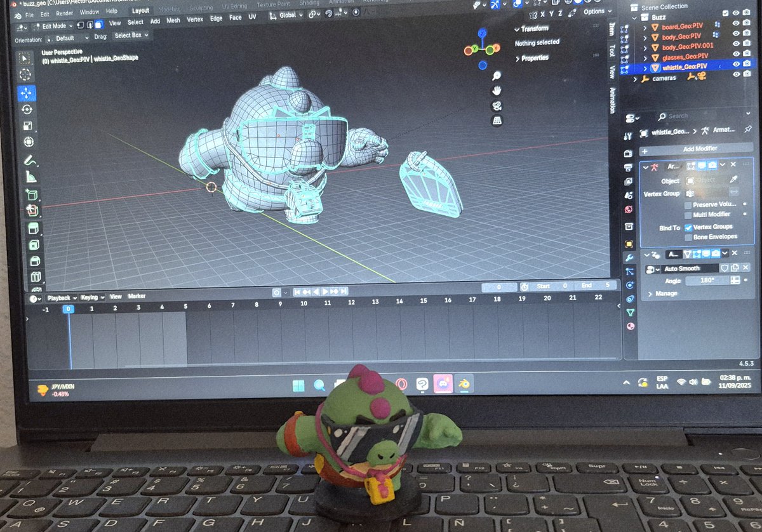Open the Animation sidebar tab
This screenshot has width=762, height=532.
(613, 100)
